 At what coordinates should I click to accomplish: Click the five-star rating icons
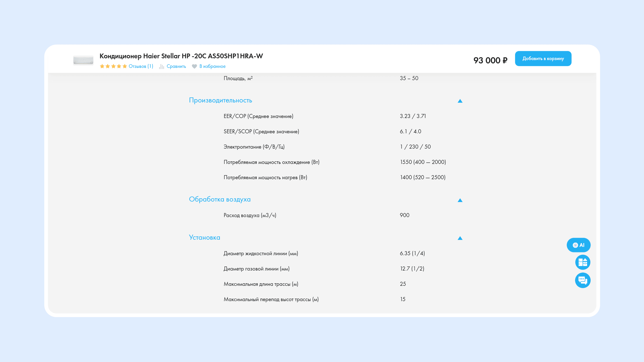(x=113, y=66)
